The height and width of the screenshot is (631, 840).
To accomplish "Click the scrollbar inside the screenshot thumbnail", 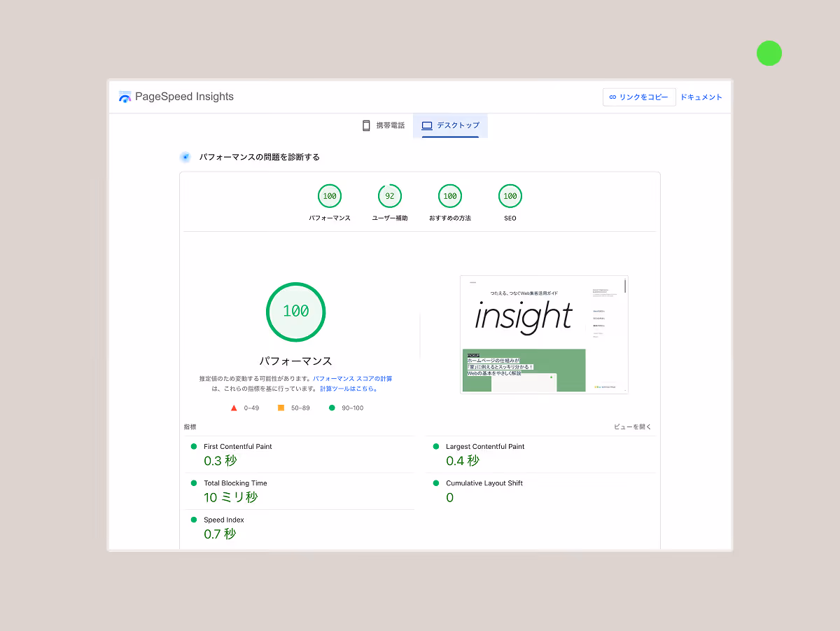I will tap(626, 286).
